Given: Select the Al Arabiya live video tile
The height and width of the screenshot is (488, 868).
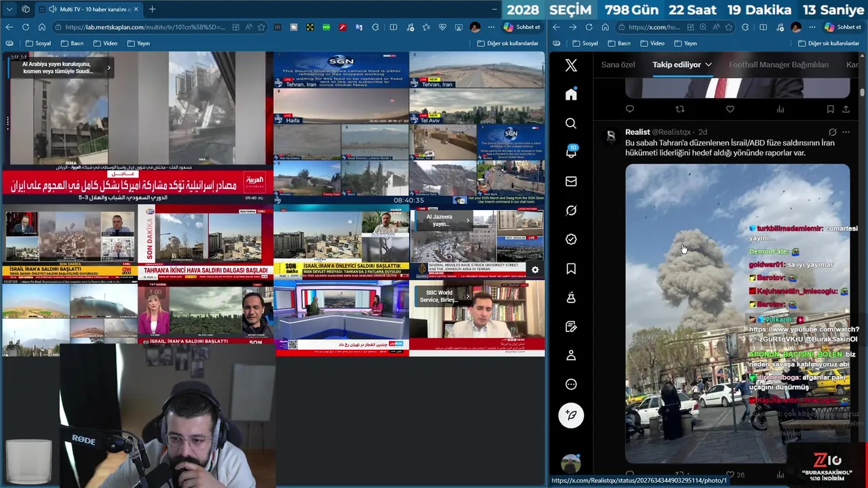Looking at the screenshot, I should [137, 127].
